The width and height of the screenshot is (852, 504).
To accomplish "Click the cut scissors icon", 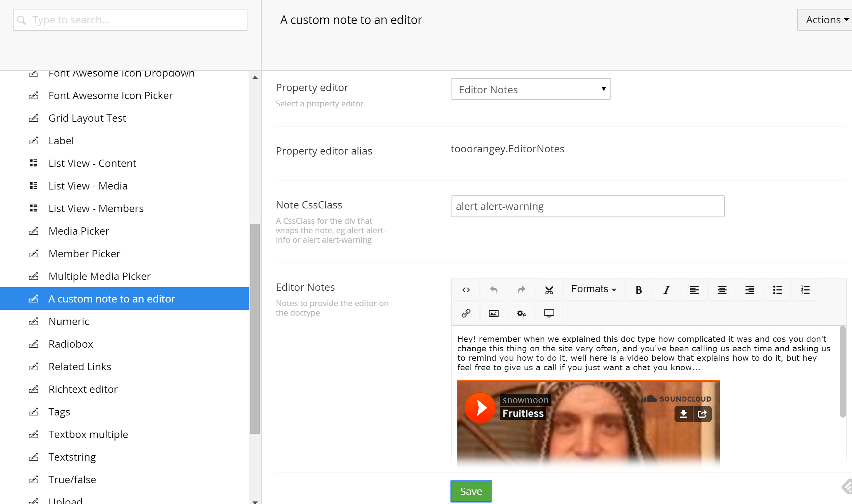I will (549, 290).
